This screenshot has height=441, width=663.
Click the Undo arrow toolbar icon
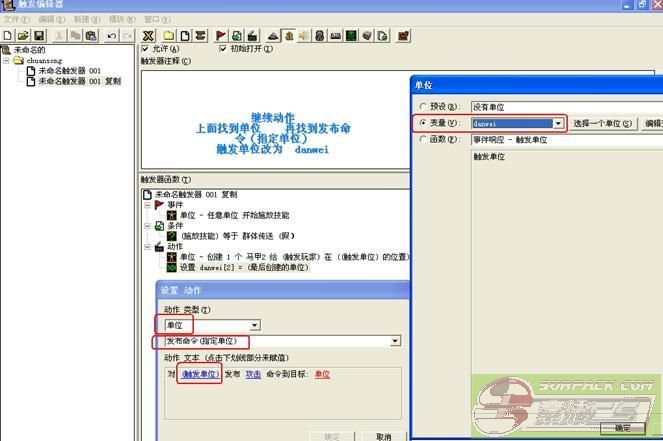(110, 35)
